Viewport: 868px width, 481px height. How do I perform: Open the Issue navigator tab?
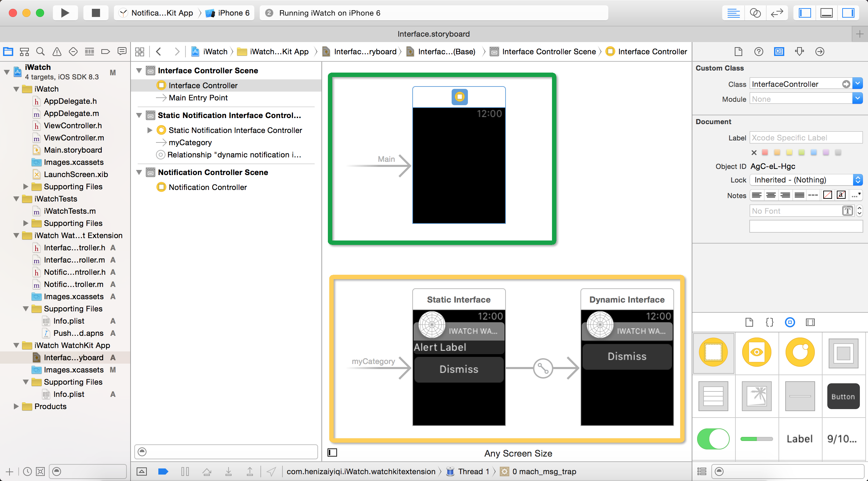point(57,52)
